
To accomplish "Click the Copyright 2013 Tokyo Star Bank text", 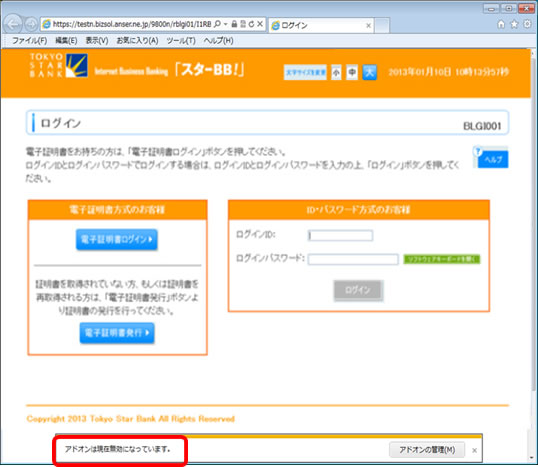I will 131,419.
